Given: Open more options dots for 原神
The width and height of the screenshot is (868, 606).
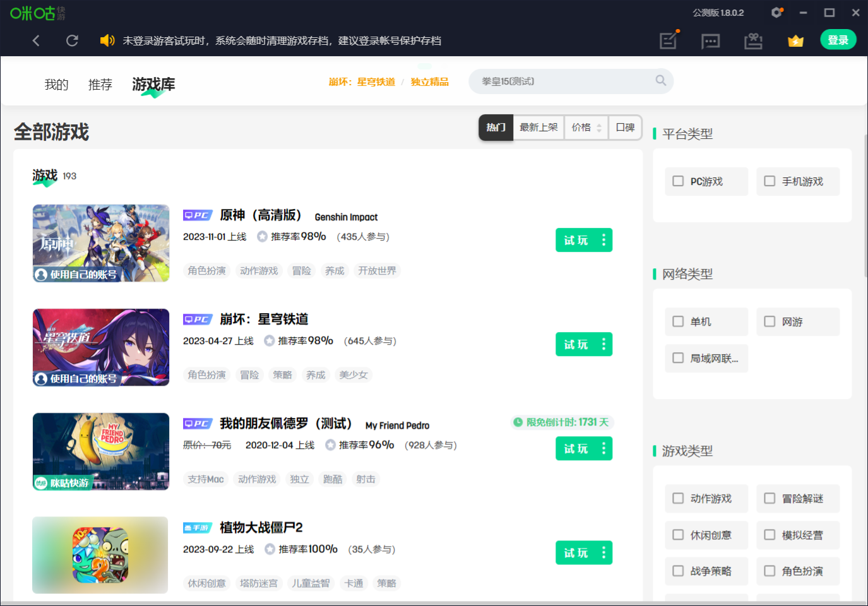Looking at the screenshot, I should point(604,240).
